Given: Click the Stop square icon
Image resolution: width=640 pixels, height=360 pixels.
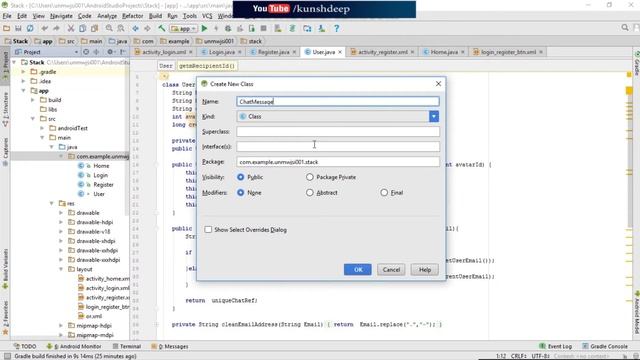Looking at the screenshot, I should click(x=264, y=29).
